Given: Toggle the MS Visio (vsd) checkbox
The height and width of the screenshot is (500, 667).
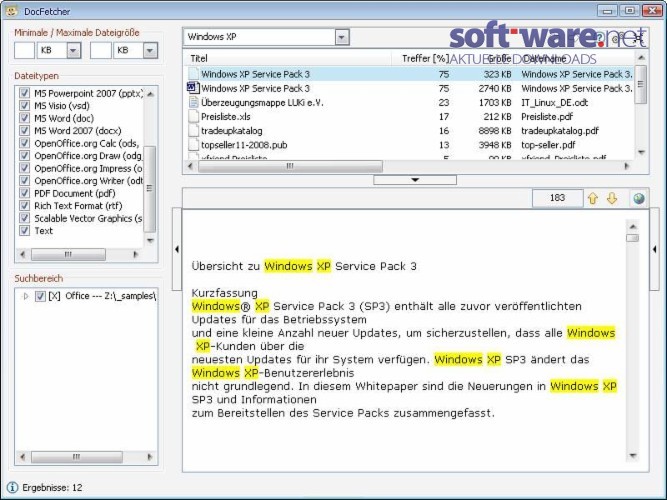Looking at the screenshot, I should [x=24, y=105].
